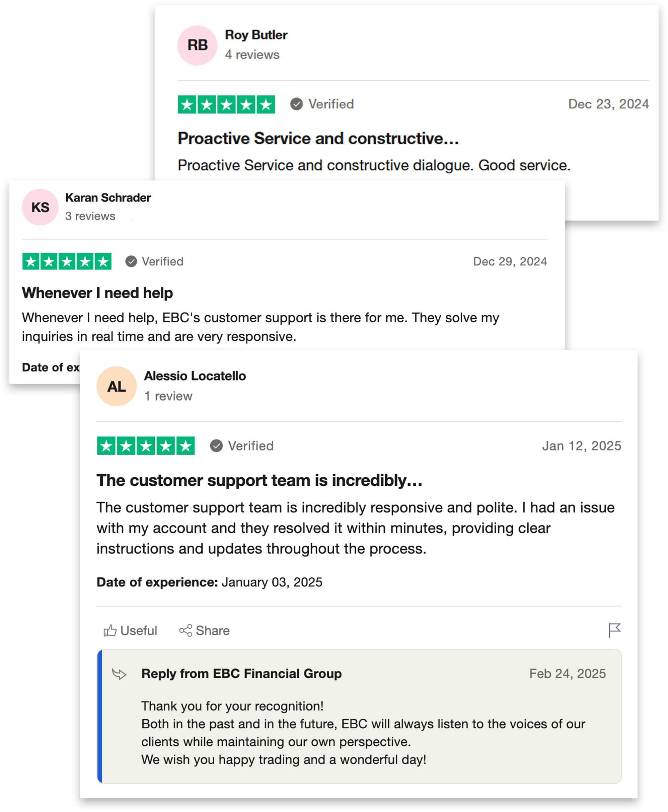Open the 'Whenever I need help' review title

click(97, 293)
